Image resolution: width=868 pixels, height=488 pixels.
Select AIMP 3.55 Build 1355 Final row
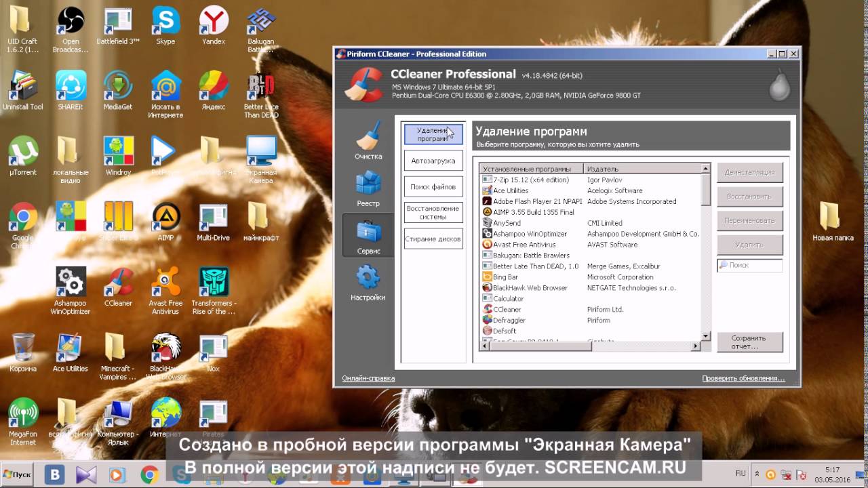pos(590,212)
